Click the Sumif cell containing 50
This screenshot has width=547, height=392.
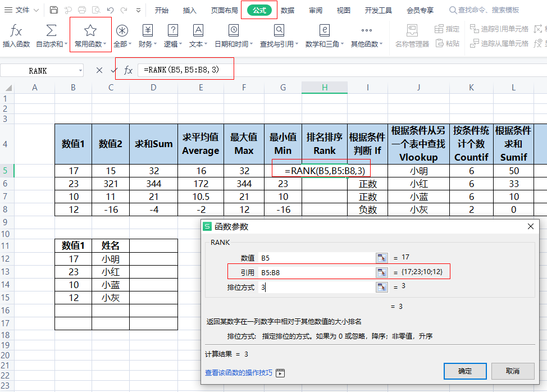click(513, 171)
